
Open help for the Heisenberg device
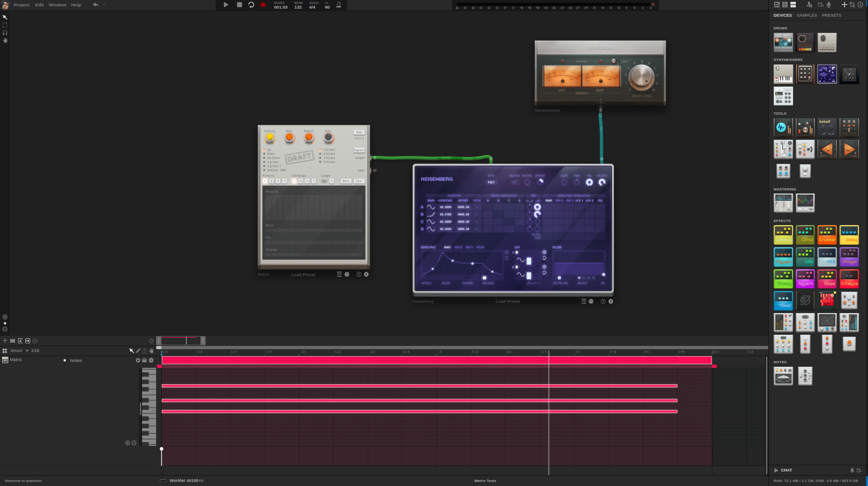coord(603,301)
